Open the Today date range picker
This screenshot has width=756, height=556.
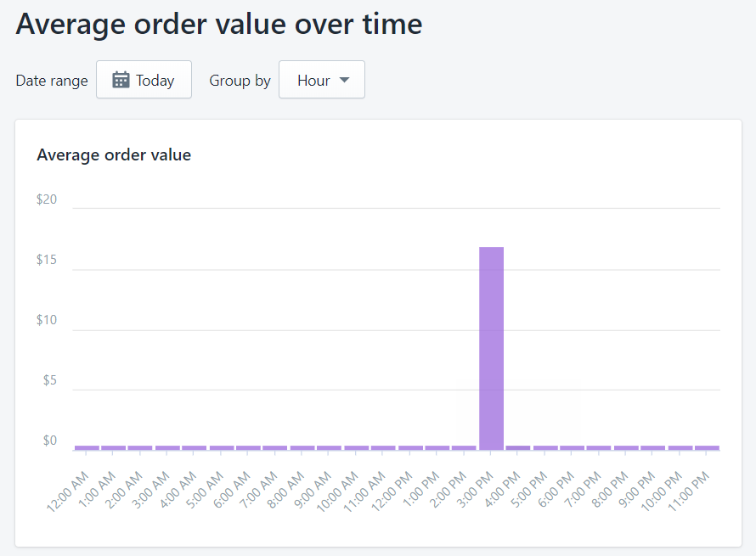pyautogui.click(x=144, y=80)
